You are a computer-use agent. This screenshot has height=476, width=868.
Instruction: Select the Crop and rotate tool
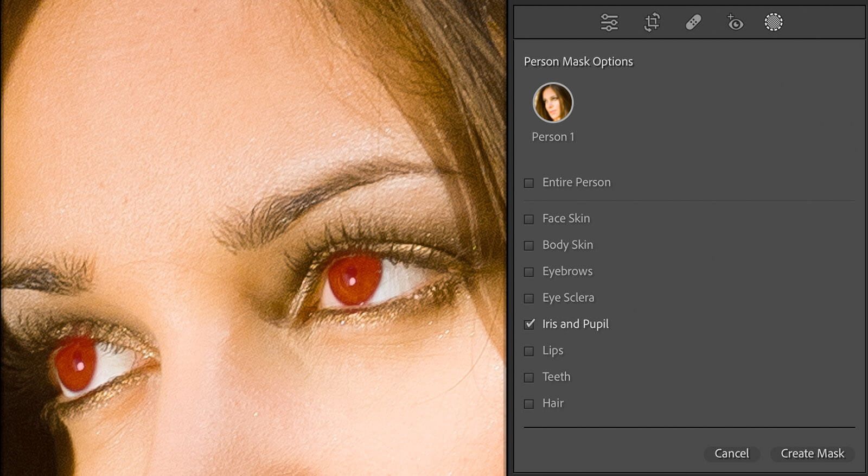[652, 22]
